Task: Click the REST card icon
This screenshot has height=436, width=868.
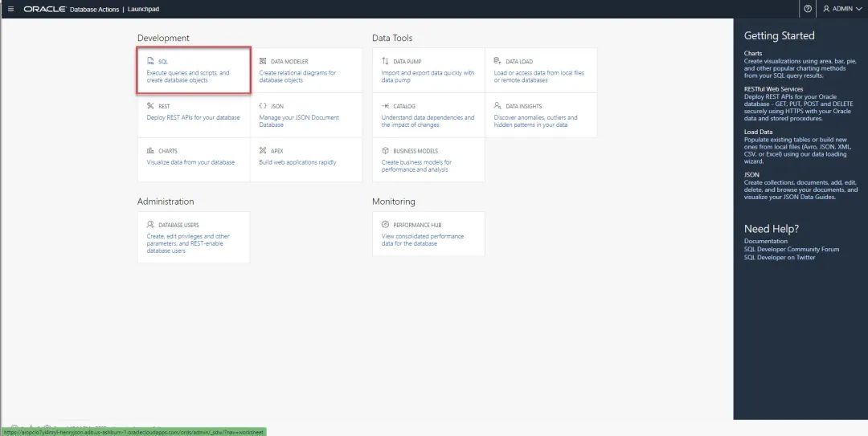Action: tap(150, 106)
